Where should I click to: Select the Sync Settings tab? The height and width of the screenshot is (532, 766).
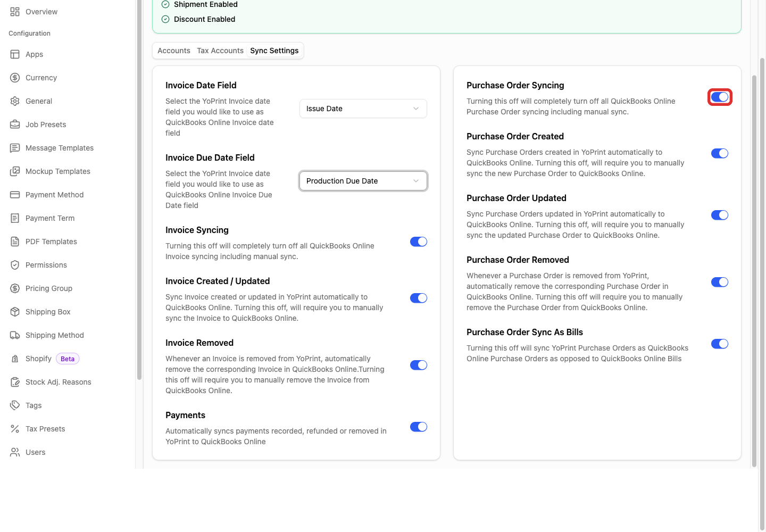point(274,51)
